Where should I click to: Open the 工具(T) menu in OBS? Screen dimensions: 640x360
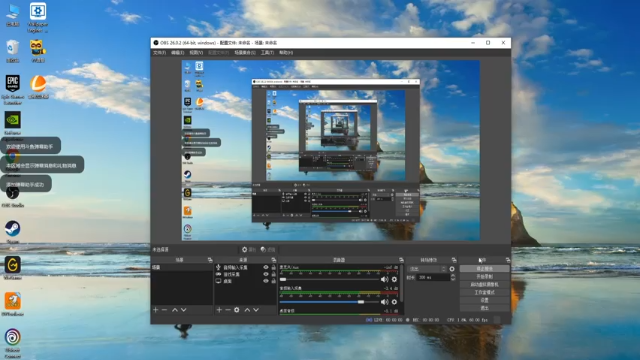click(267, 53)
